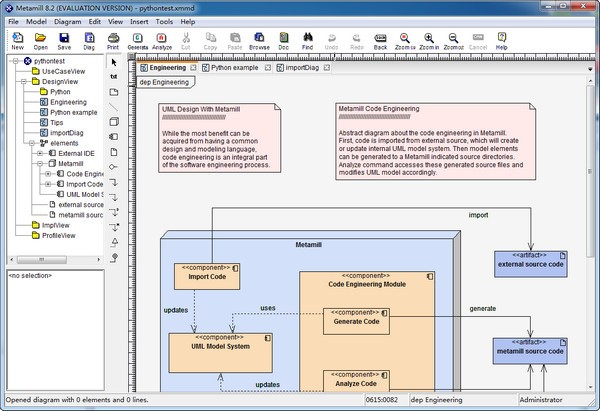Open the Model menu
The width and height of the screenshot is (600, 411).
click(x=36, y=22)
